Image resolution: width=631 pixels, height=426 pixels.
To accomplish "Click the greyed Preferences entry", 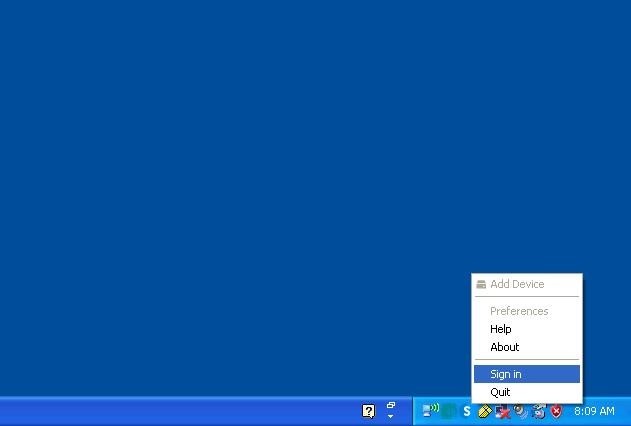I will coord(527,311).
